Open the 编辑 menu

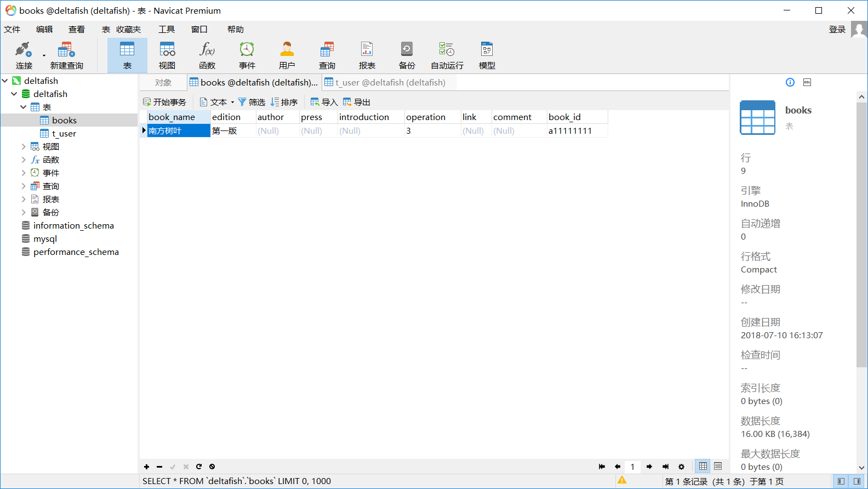(44, 30)
